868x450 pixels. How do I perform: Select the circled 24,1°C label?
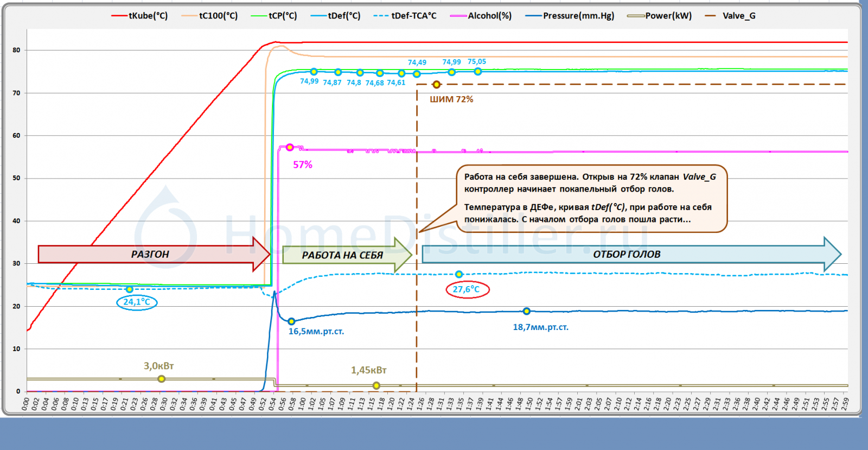click(x=137, y=302)
